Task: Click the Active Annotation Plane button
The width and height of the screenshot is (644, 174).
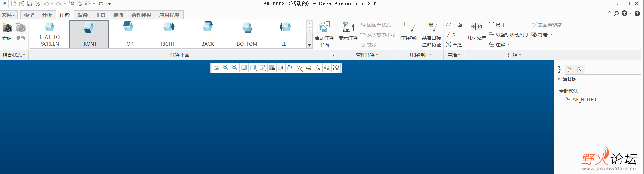Action: (x=324, y=34)
